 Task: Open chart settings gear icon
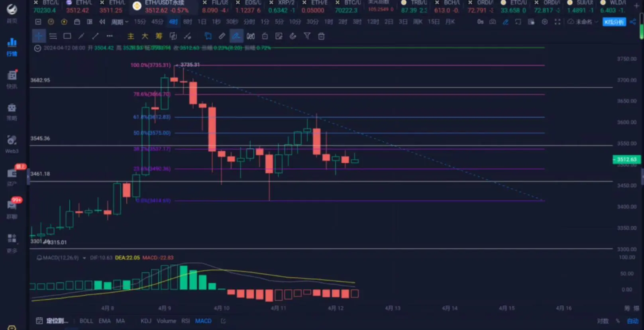click(544, 22)
